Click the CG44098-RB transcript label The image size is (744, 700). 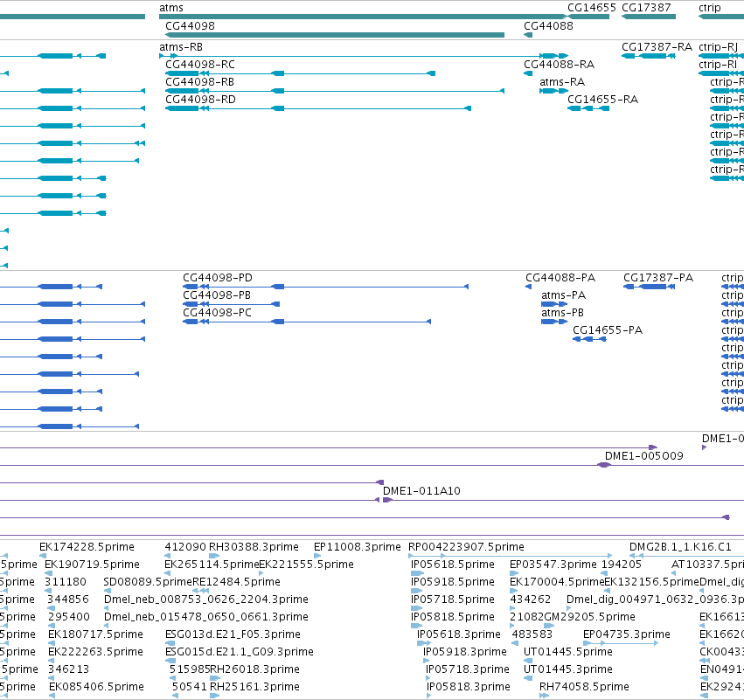click(x=199, y=81)
